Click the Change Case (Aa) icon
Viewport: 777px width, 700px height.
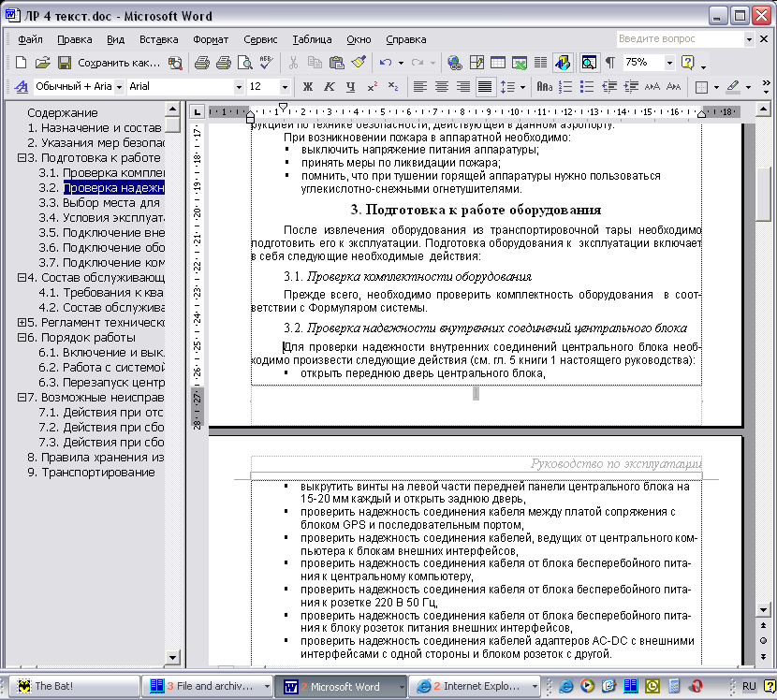tap(545, 87)
